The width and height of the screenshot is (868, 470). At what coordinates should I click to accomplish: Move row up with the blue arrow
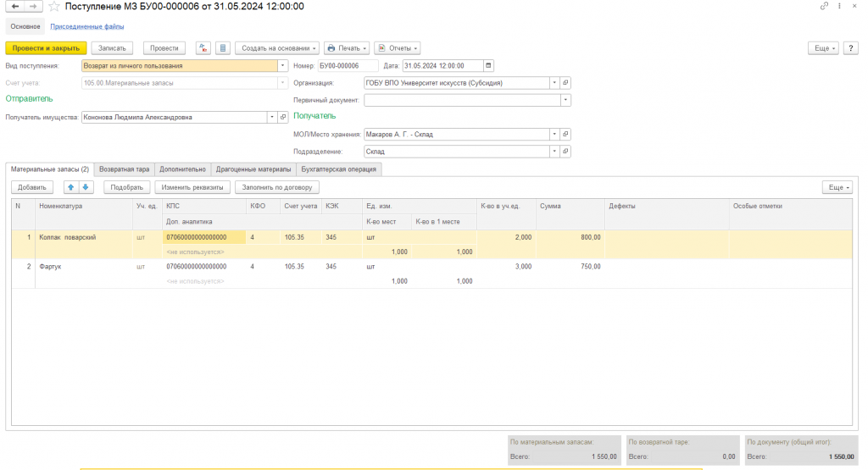[x=71, y=187]
